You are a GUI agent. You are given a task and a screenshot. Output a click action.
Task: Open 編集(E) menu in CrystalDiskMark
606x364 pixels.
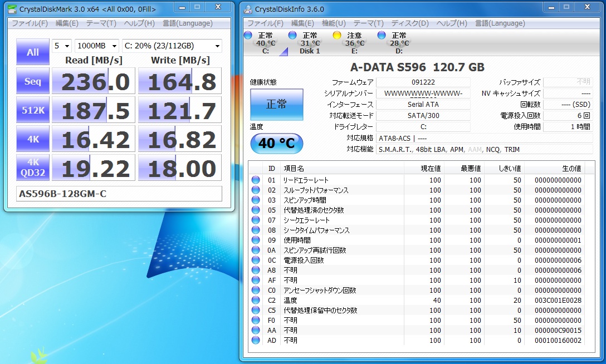click(x=67, y=23)
